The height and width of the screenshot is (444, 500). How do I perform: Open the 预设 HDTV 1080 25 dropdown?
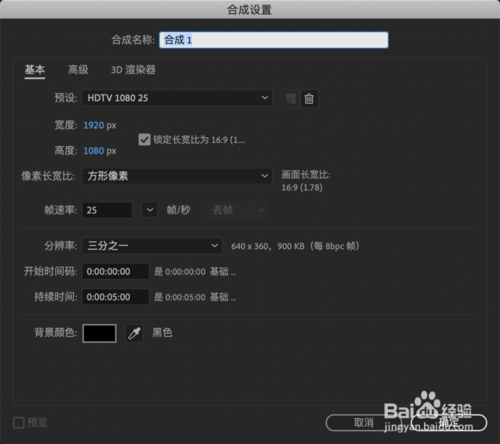(x=177, y=98)
